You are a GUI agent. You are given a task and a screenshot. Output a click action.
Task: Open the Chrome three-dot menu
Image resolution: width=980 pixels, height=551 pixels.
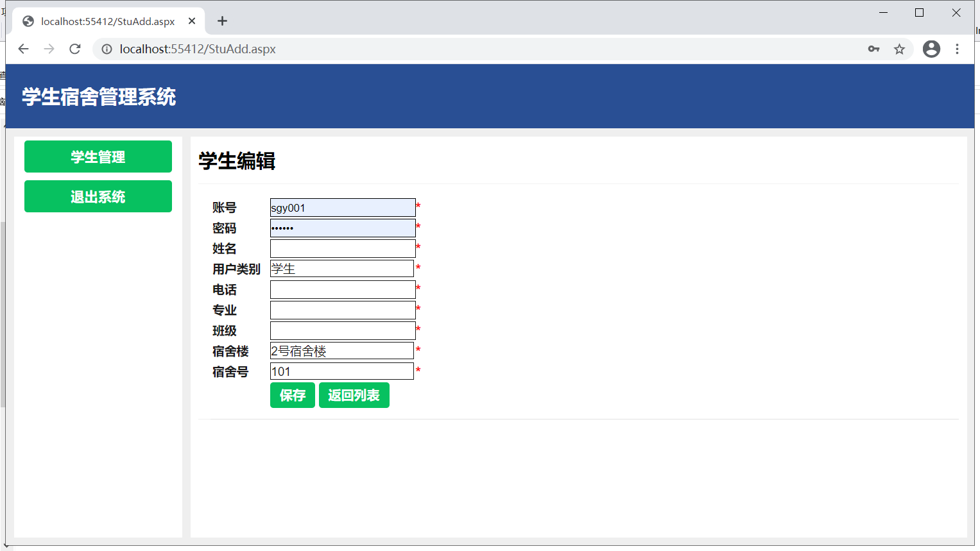pyautogui.click(x=957, y=49)
